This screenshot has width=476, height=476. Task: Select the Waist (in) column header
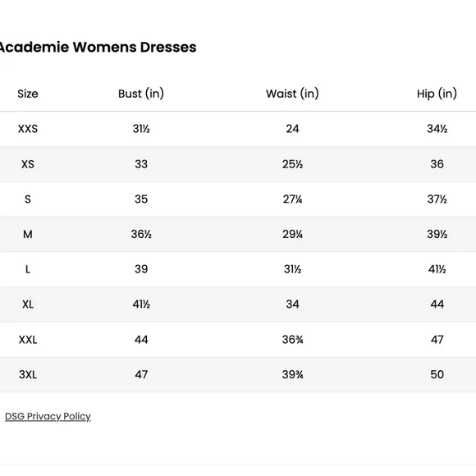(292, 94)
